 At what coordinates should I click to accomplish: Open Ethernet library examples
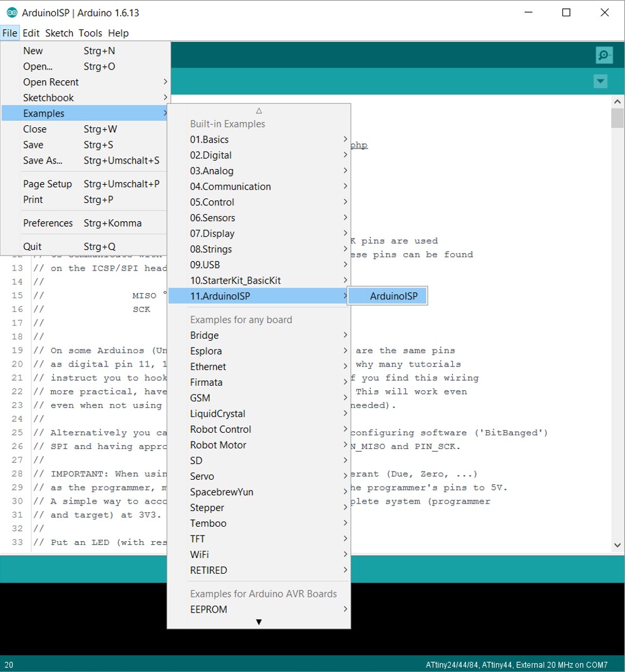(259, 366)
